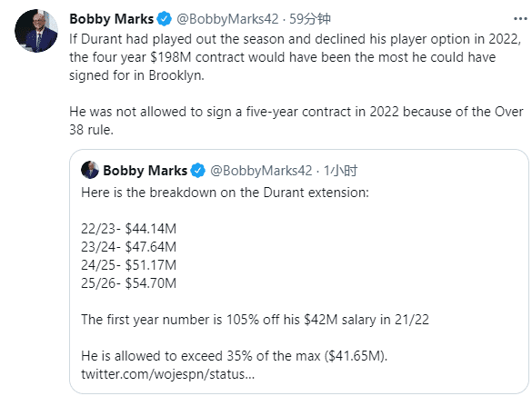Click the 'first year number is 105%' line
This screenshot has width=532, height=396.
tap(256, 320)
